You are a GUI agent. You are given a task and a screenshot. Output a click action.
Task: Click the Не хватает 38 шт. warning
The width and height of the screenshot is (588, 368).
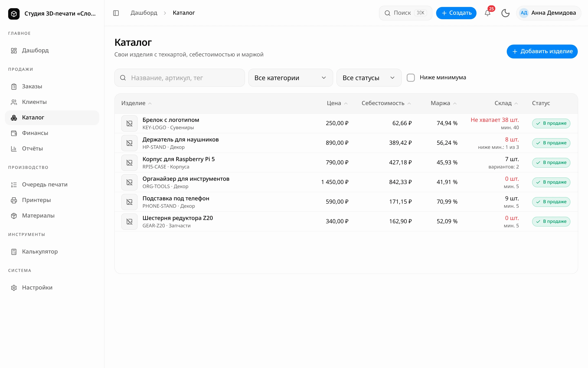pyautogui.click(x=494, y=120)
